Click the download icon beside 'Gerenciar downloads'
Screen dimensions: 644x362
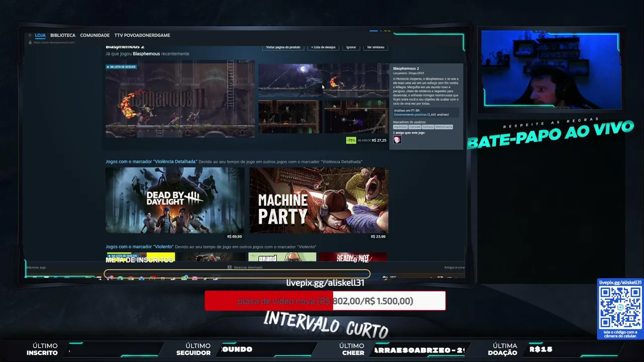pos(230,267)
